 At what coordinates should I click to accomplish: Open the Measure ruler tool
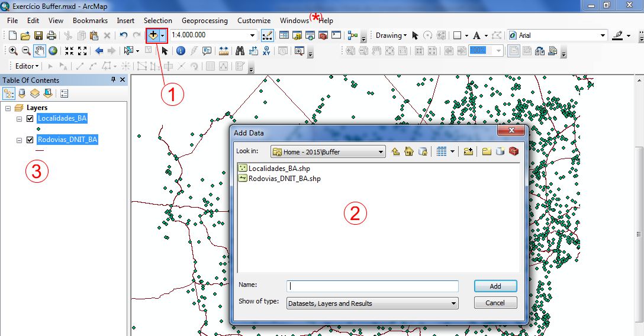click(x=223, y=51)
